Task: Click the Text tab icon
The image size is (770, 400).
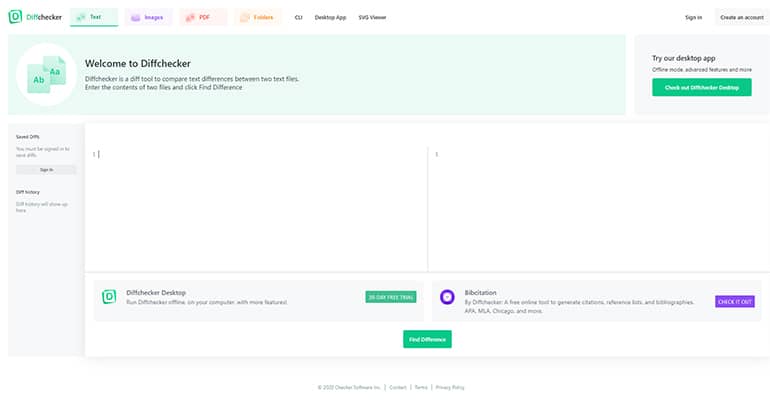Action: tap(81, 18)
